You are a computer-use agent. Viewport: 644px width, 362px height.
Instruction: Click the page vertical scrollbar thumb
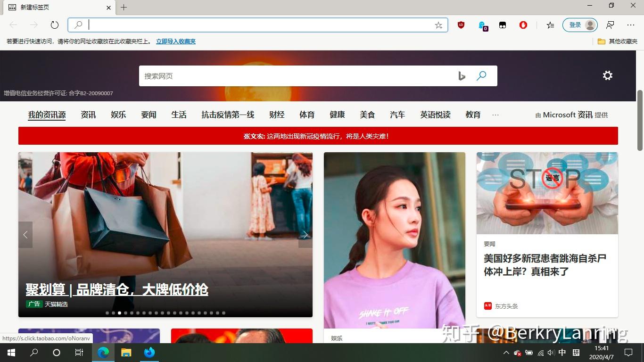click(x=640, y=120)
